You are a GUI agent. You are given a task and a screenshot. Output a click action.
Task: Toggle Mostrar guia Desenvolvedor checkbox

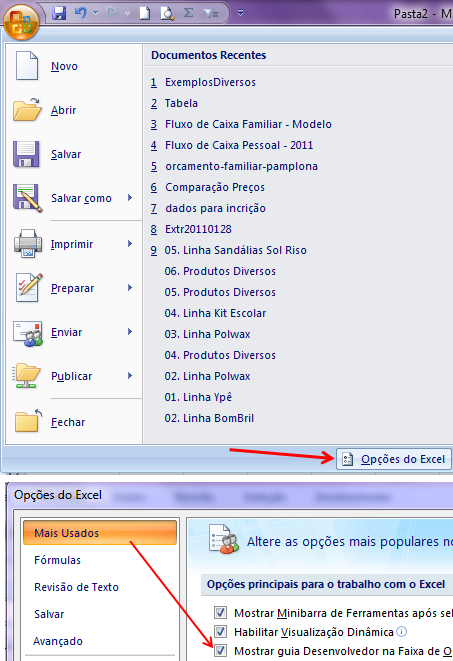point(220,650)
